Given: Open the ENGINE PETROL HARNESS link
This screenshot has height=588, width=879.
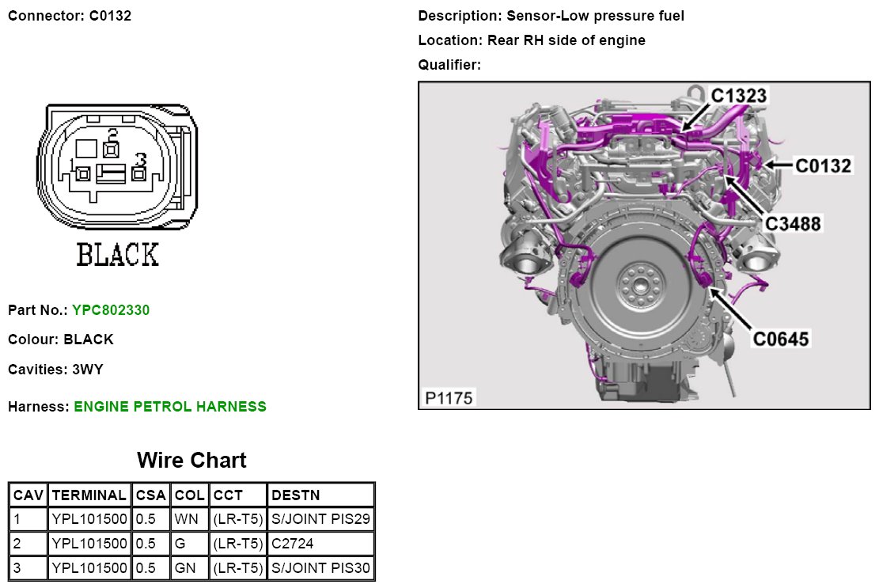Looking at the screenshot, I should point(169,407).
